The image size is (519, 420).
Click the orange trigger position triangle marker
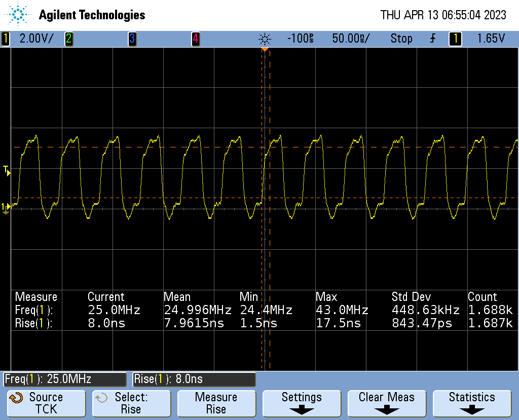point(265,50)
